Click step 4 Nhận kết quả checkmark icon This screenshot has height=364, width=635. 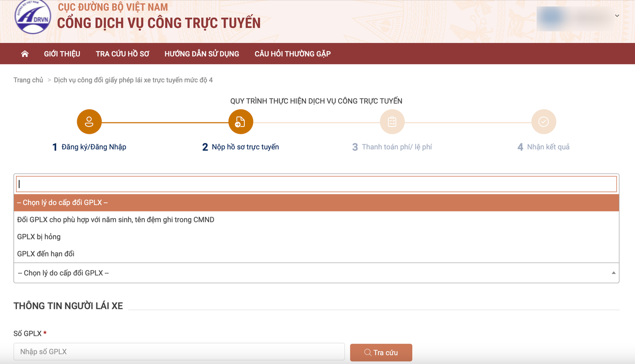(x=543, y=122)
